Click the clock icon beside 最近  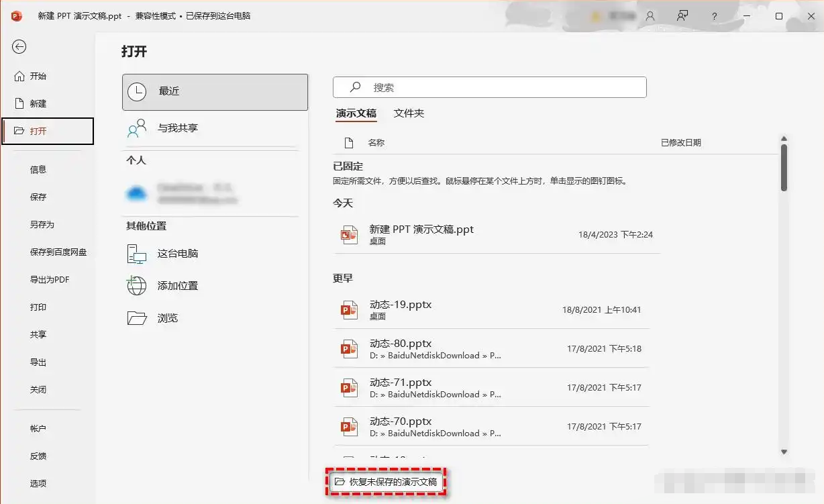point(137,92)
